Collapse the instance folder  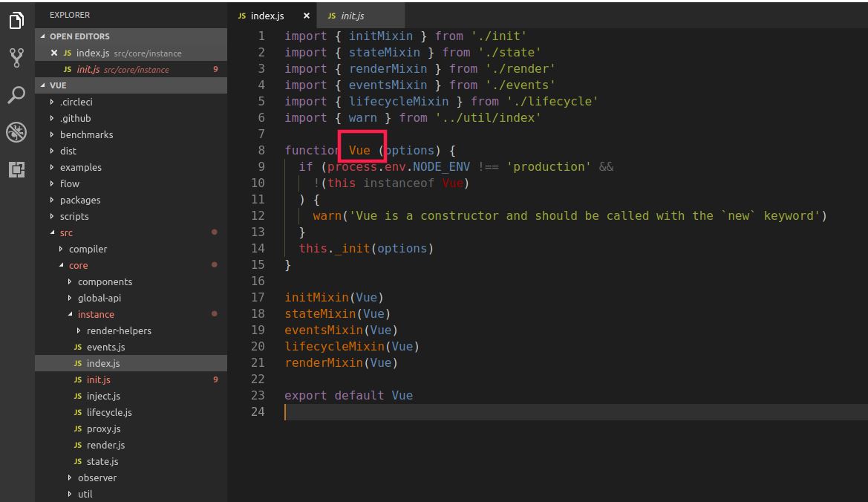point(95,314)
